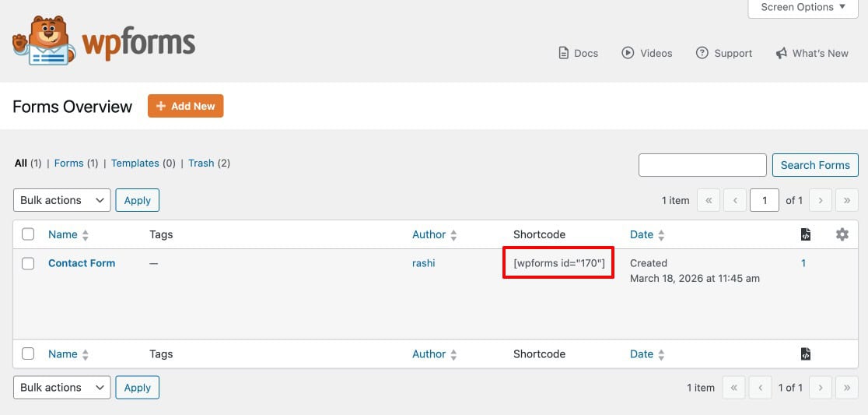Click sort arrows beside bottom Date column
This screenshot has height=415, width=868.
[661, 354]
